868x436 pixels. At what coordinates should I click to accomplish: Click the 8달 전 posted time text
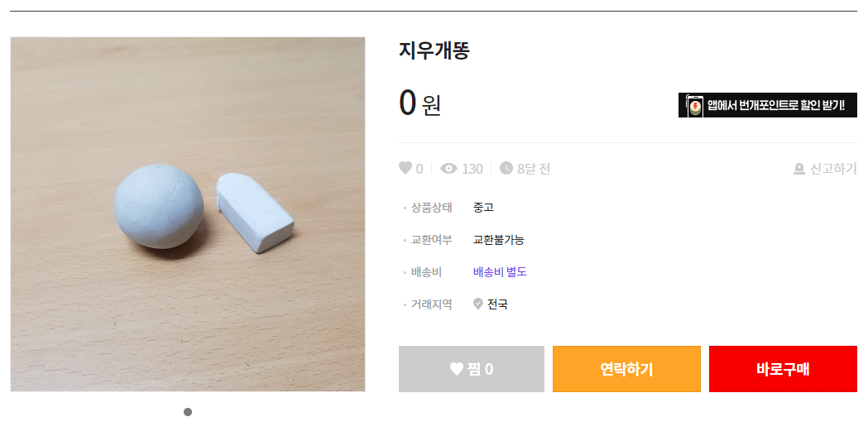[534, 169]
